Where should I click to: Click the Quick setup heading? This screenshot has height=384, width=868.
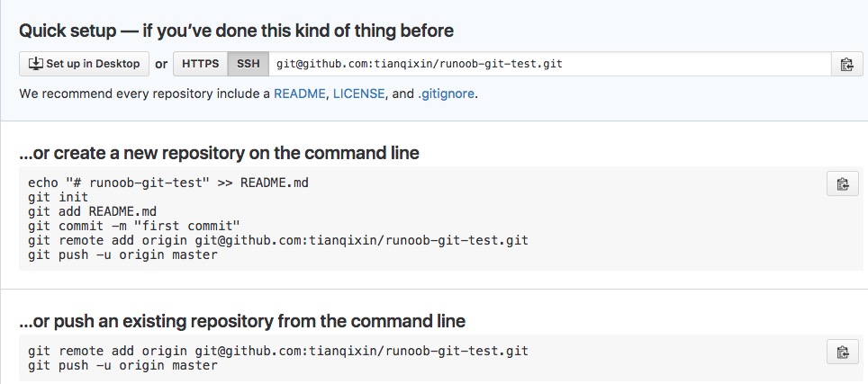click(x=237, y=31)
